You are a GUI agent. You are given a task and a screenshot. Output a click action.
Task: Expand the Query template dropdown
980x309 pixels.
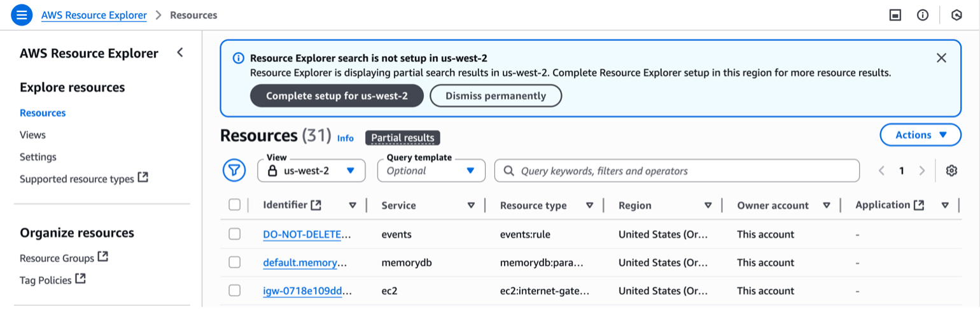tap(431, 171)
